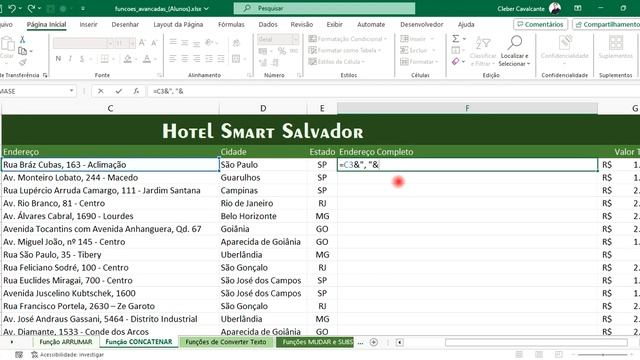640x360 pixels.
Task: Click the Format Painter brush icon
Action: pyautogui.click(x=23, y=62)
